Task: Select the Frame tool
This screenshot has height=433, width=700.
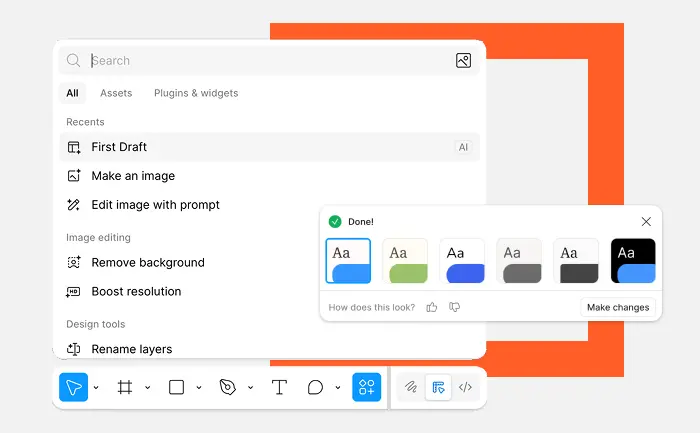Action: (x=125, y=387)
